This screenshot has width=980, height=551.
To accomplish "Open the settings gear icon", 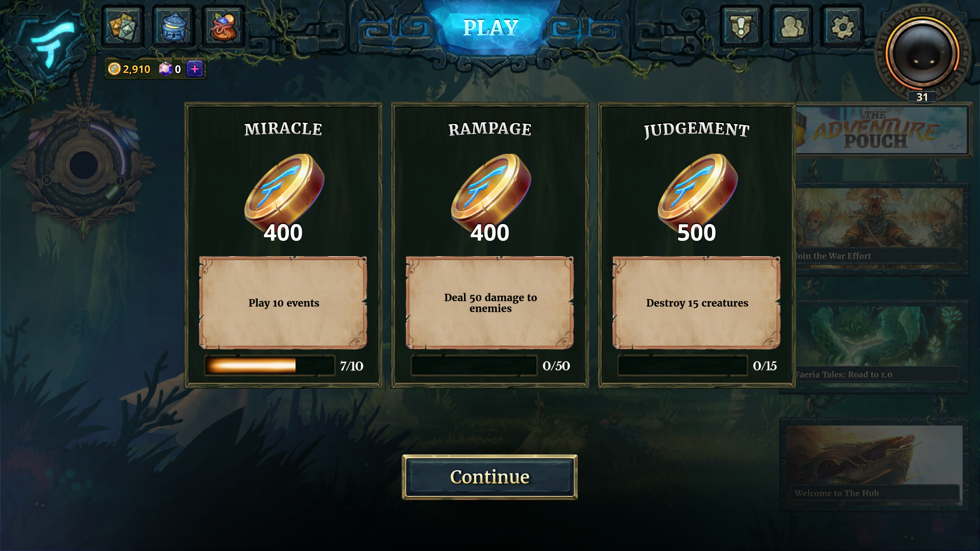I will tap(842, 27).
